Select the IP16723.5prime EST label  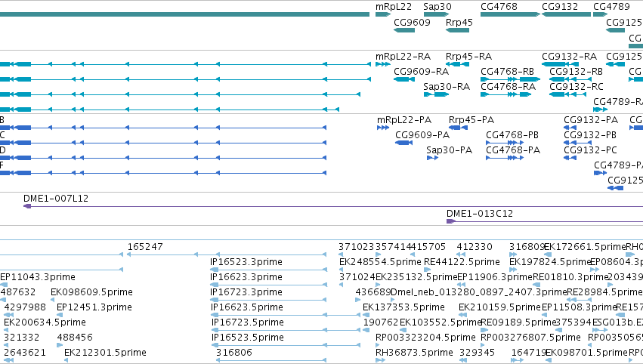[x=248, y=322]
